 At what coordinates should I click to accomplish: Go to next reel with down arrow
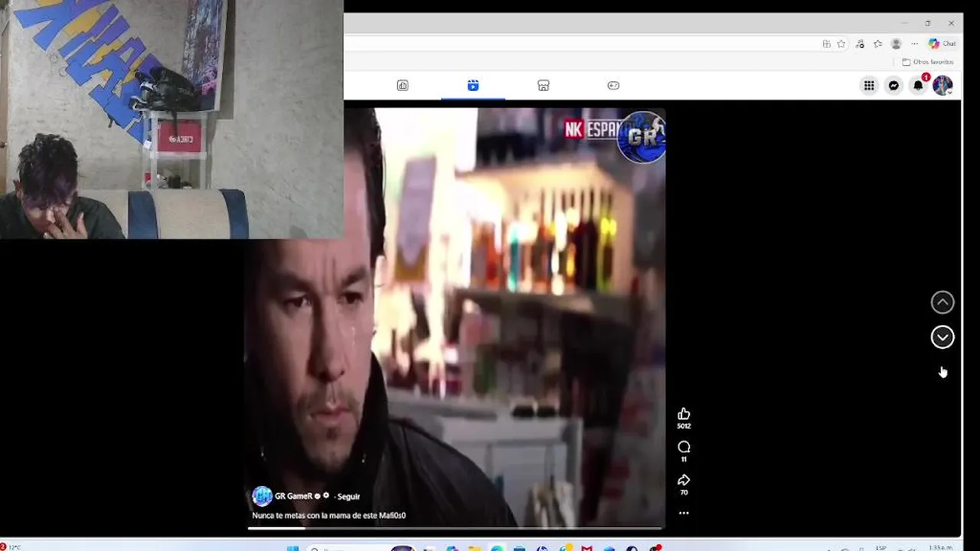(x=942, y=337)
